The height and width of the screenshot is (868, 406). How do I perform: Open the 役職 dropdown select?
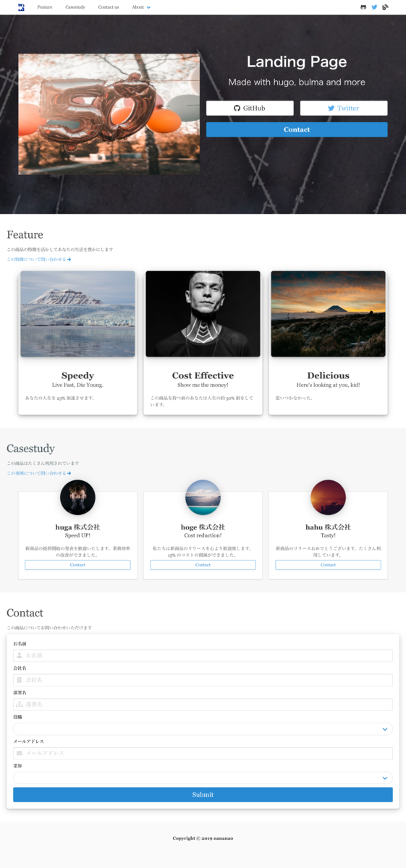203,729
